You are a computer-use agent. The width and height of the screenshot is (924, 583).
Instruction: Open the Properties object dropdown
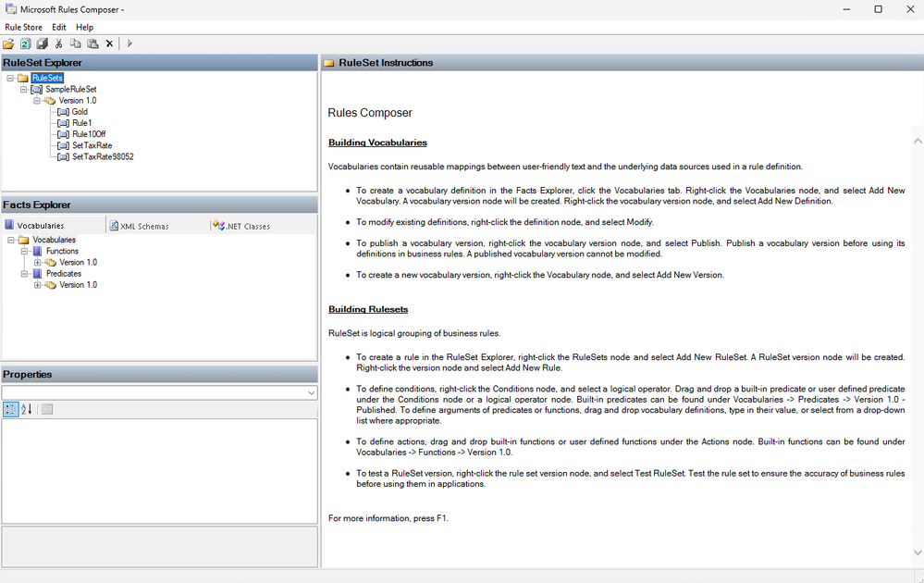(311, 393)
